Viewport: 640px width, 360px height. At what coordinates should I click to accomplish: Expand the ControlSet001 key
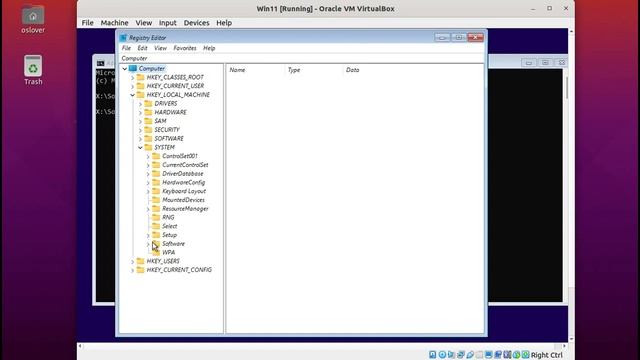pyautogui.click(x=148, y=156)
